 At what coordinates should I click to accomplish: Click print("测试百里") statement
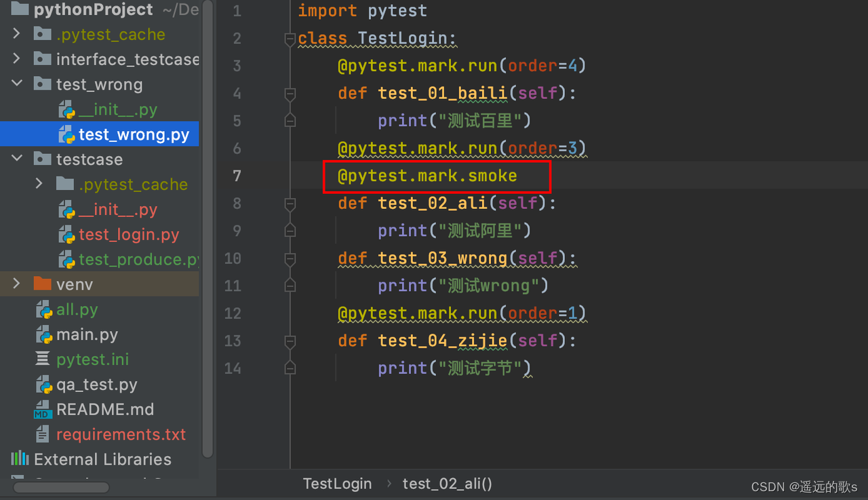click(x=454, y=121)
